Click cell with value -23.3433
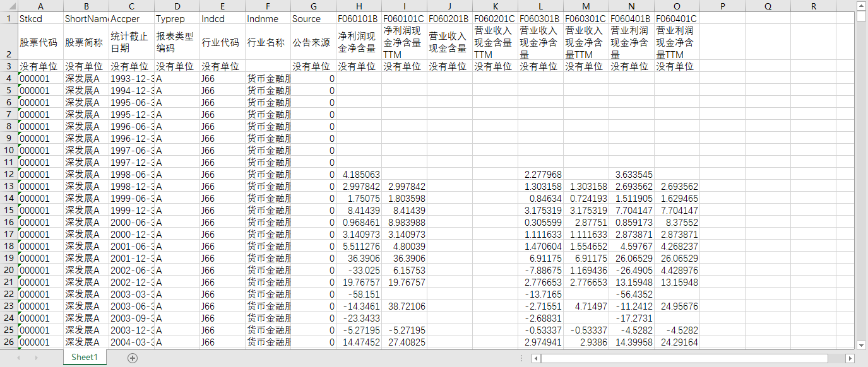 point(359,318)
